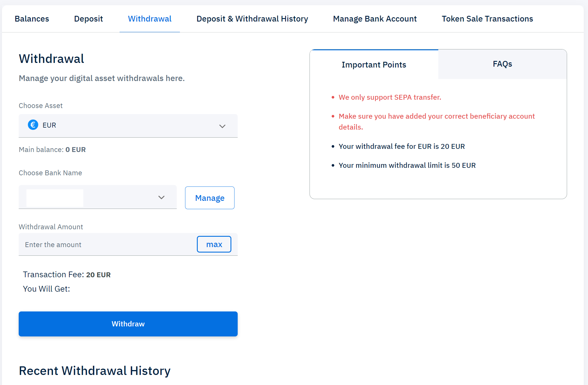Screen dimensions: 588x385
Task: Open Deposit & Withdrawal History tab
Action: [252, 19]
